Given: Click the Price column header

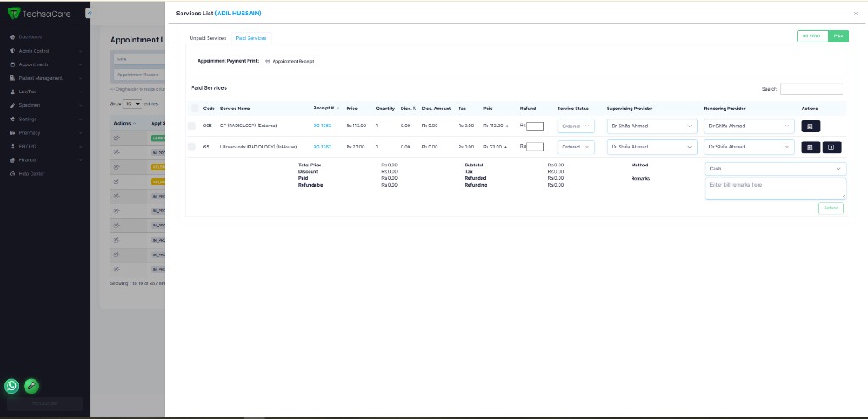Looking at the screenshot, I should (352, 109).
